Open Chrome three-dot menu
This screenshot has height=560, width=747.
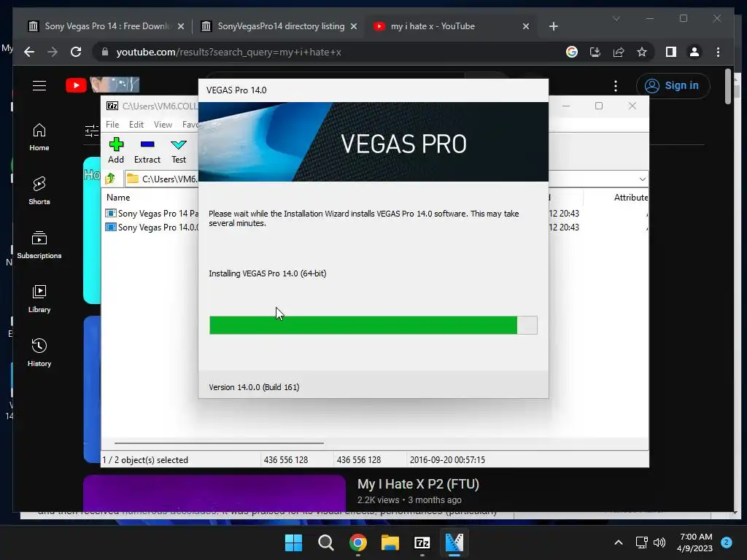tap(718, 52)
